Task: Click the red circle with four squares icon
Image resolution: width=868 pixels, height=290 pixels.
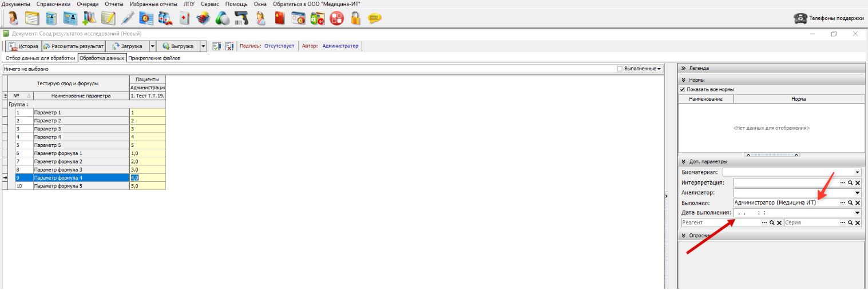Action: 336,18
